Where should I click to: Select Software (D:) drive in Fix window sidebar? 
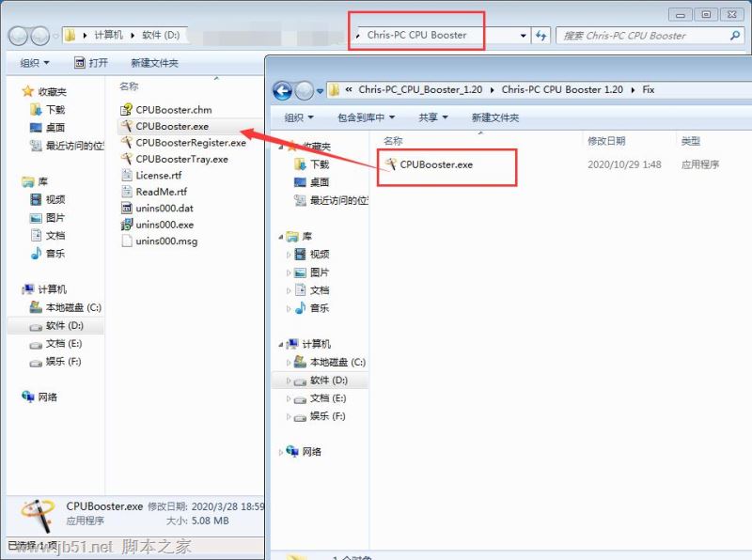(321, 381)
